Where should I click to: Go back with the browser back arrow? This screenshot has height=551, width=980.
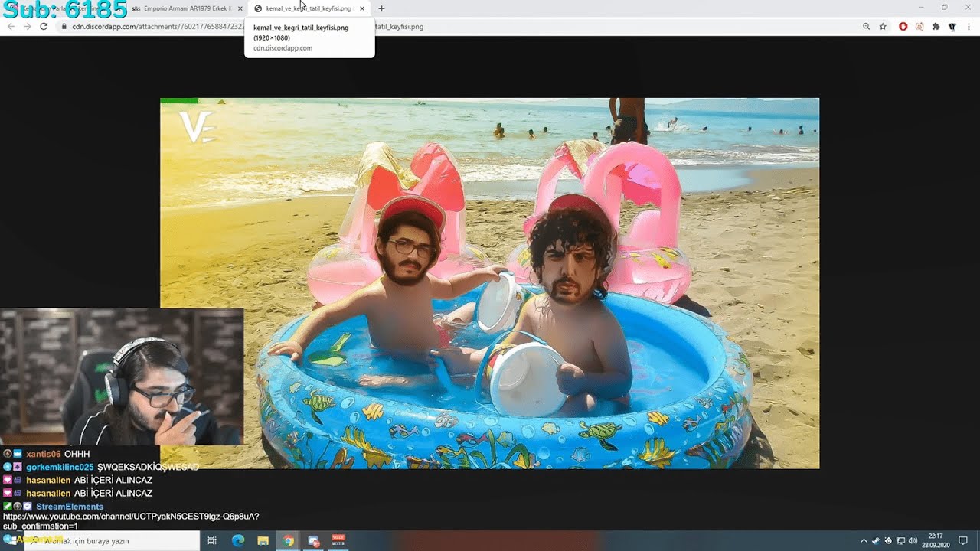click(11, 27)
